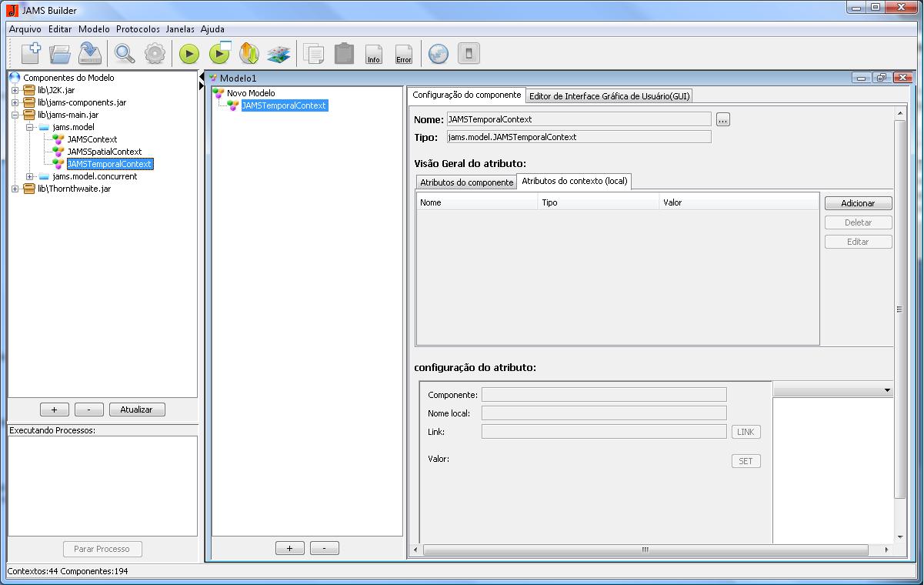The width and height of the screenshot is (924, 585).
Task: Click the horizontal scrollbar in configuration panel
Action: pos(645,550)
